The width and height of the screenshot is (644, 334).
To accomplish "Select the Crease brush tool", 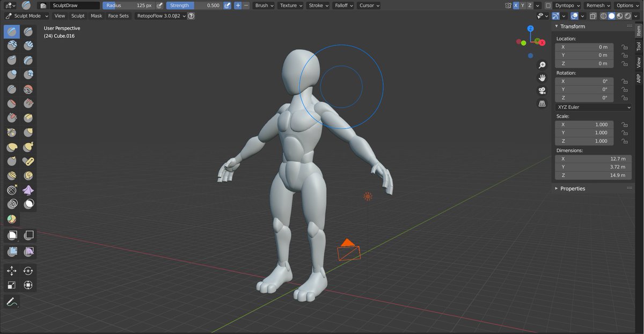I will click(x=12, y=89).
